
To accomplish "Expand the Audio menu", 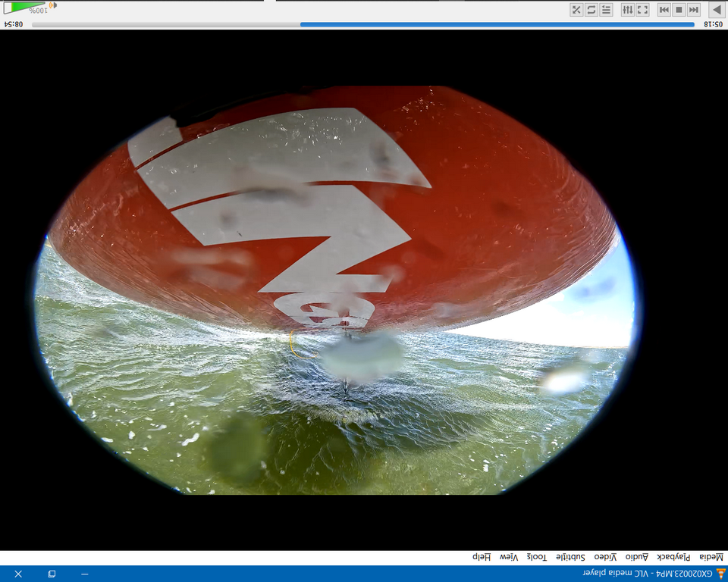I will 637,557.
